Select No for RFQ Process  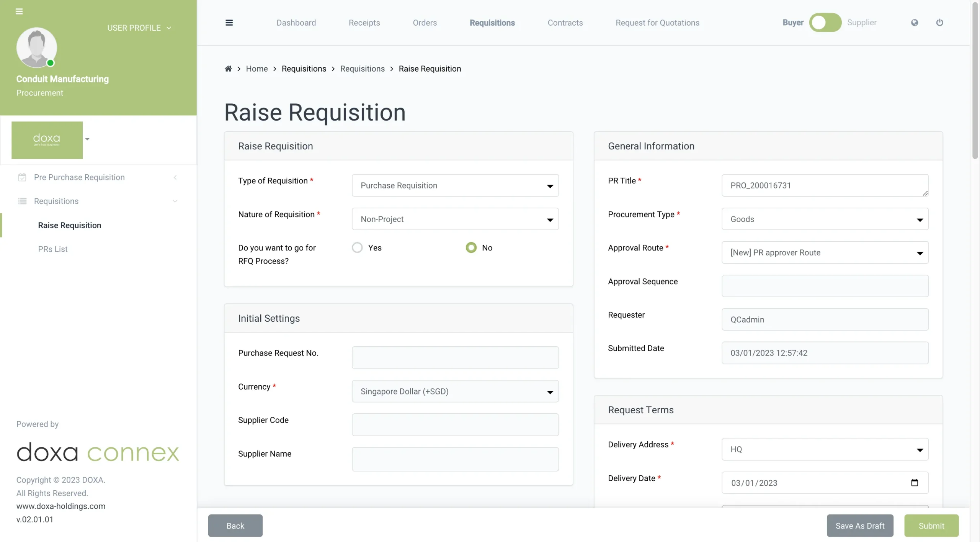tap(471, 247)
